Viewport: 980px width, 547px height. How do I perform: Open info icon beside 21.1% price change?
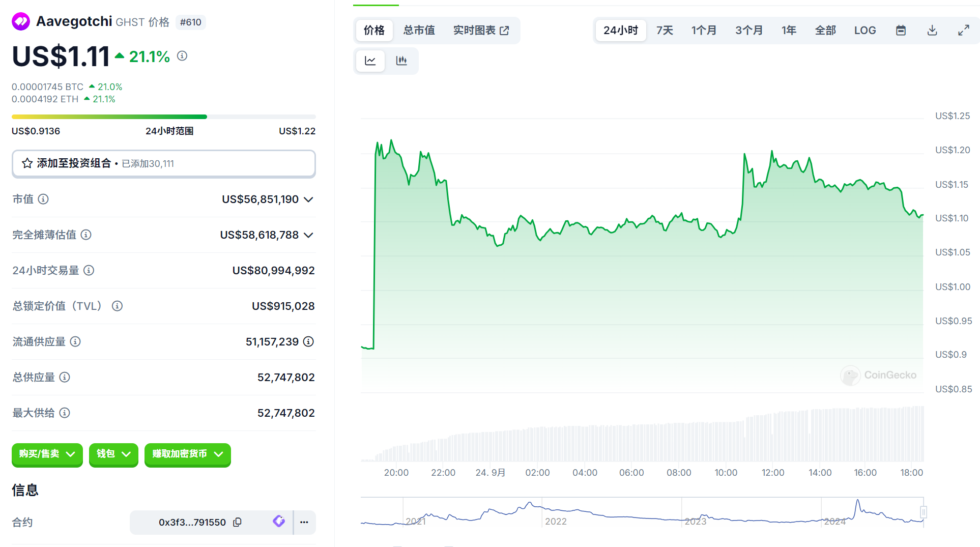182,56
